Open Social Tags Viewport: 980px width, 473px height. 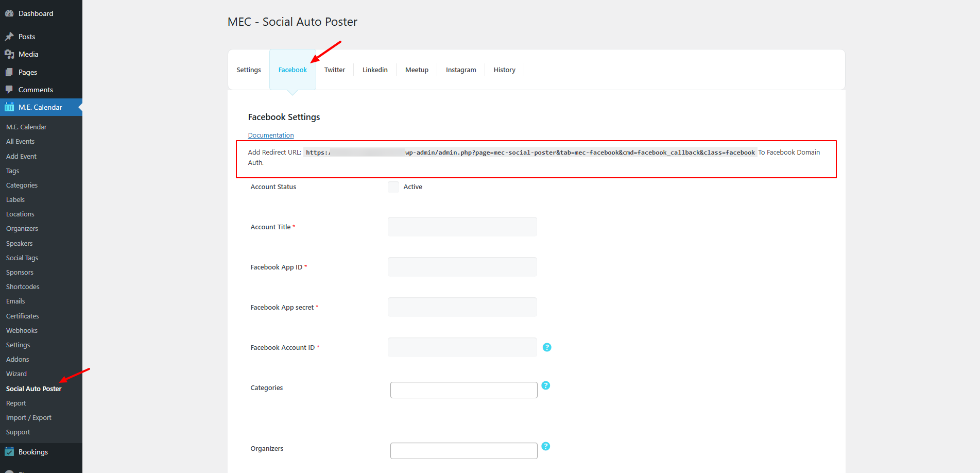coord(22,258)
